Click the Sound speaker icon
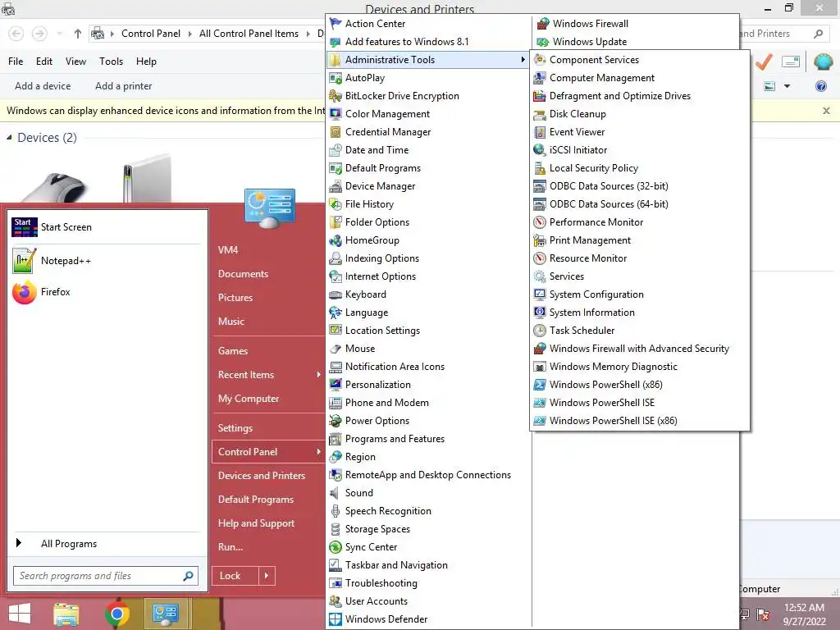Image resolution: width=840 pixels, height=630 pixels. coord(336,493)
